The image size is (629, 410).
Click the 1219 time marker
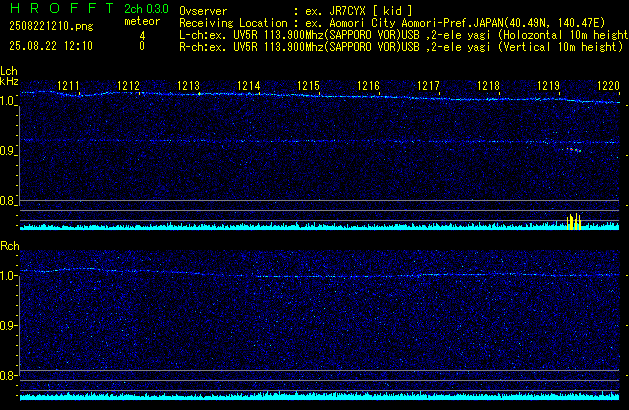[548, 86]
